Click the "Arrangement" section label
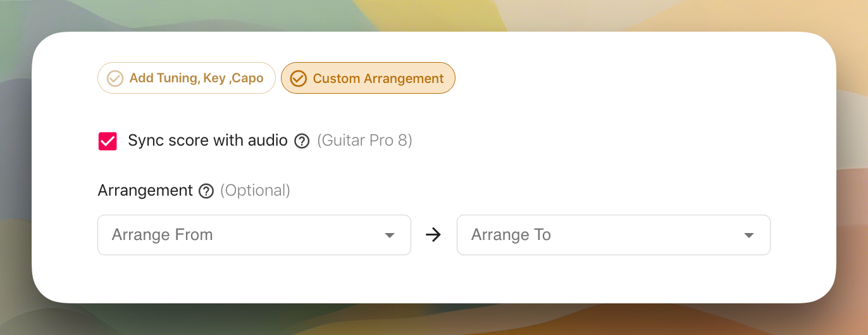This screenshot has width=868, height=335. click(x=146, y=191)
